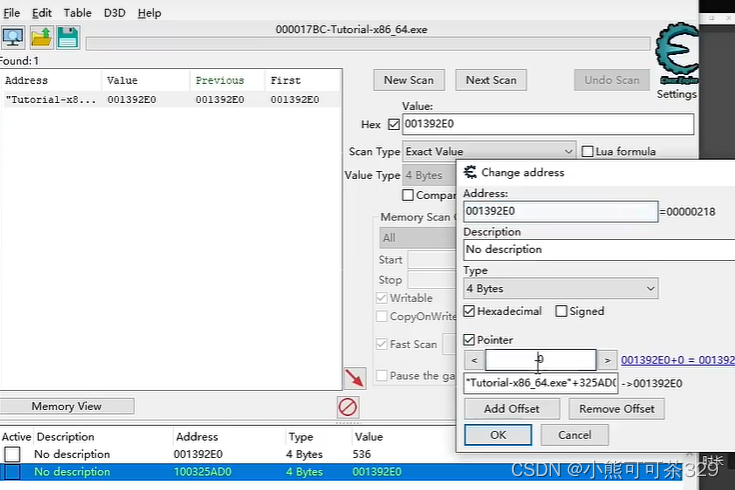735x490 pixels.
Task: Enable the Lua formula checkbox
Action: point(587,151)
